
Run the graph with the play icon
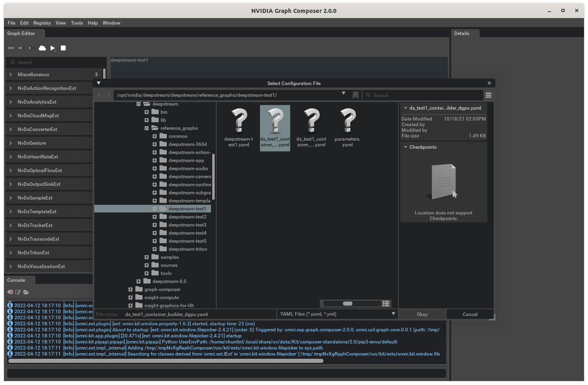pyautogui.click(x=53, y=48)
